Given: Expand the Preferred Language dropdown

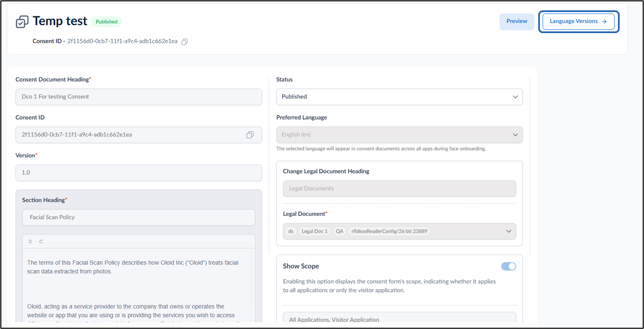Looking at the screenshot, I should (399, 135).
